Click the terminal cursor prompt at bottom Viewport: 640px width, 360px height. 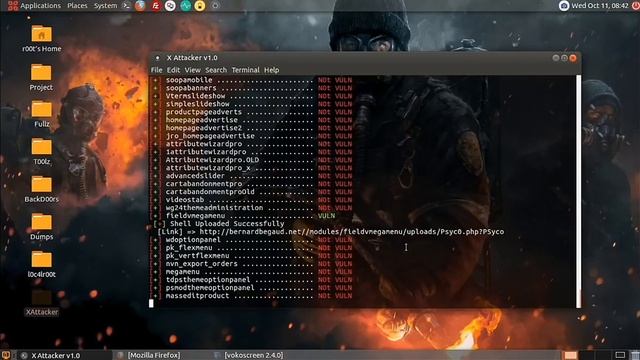pos(151,303)
